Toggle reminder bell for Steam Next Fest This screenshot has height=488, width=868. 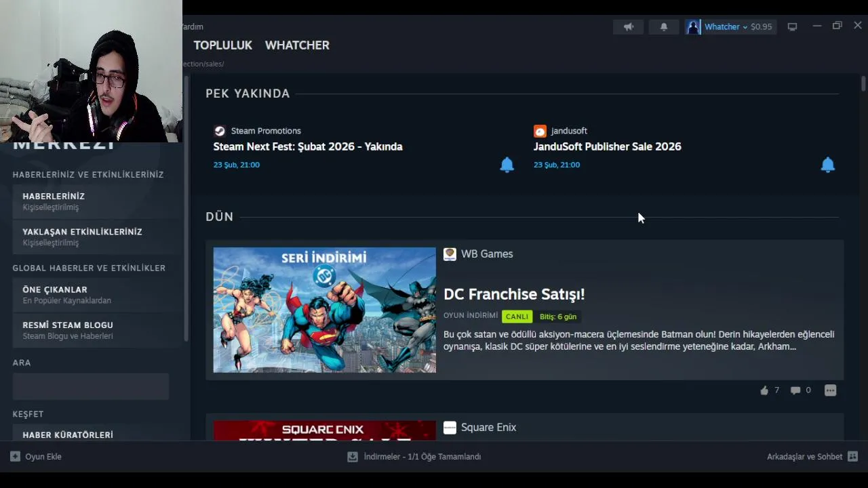point(507,165)
